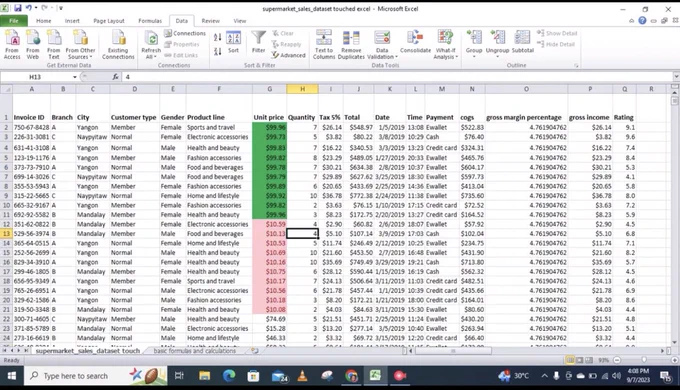The image size is (680, 390).
Task: Click the Refresh All button
Action: click(151, 44)
